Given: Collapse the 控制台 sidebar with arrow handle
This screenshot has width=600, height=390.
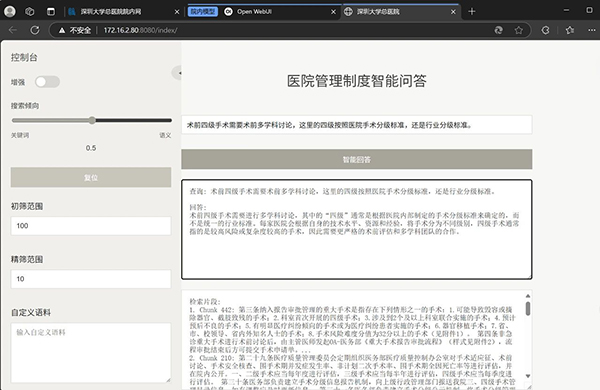Looking at the screenshot, I should pyautogui.click(x=178, y=73).
